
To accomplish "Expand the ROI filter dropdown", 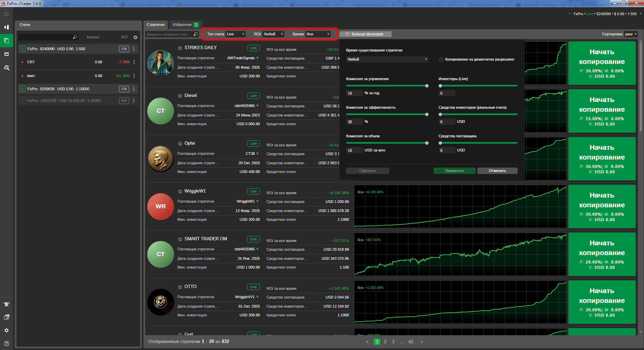I will pyautogui.click(x=273, y=34).
